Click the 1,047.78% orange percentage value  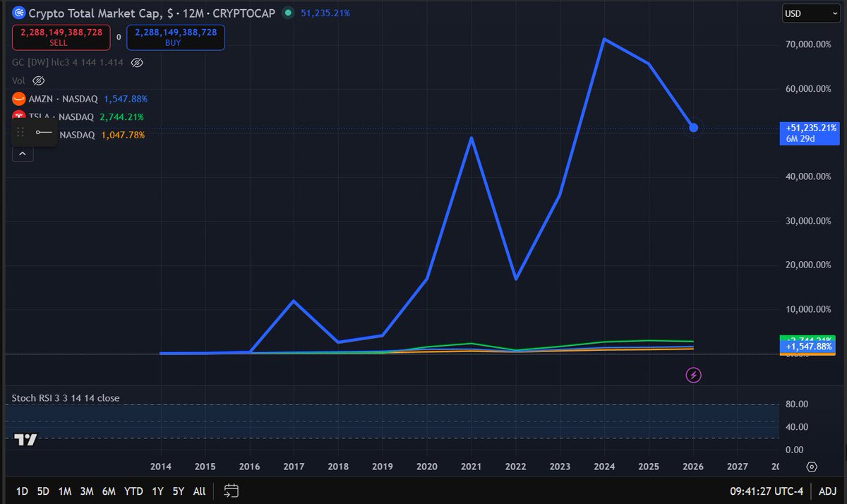[121, 135]
